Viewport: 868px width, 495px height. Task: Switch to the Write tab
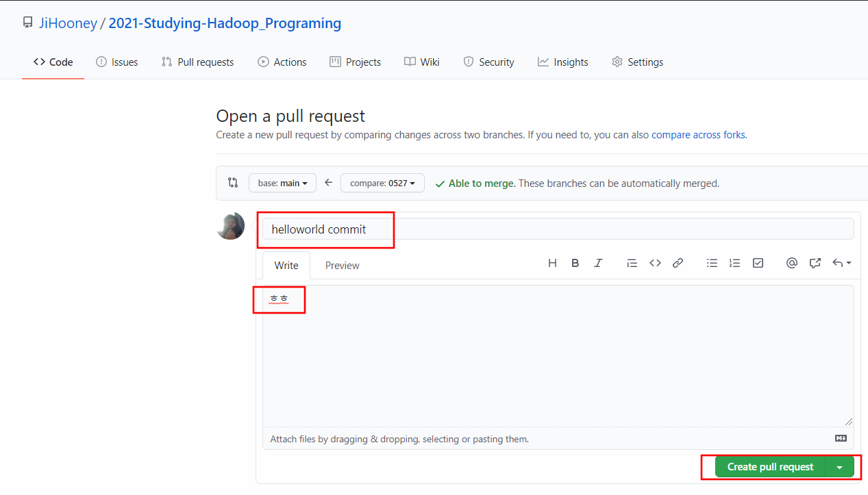click(286, 265)
